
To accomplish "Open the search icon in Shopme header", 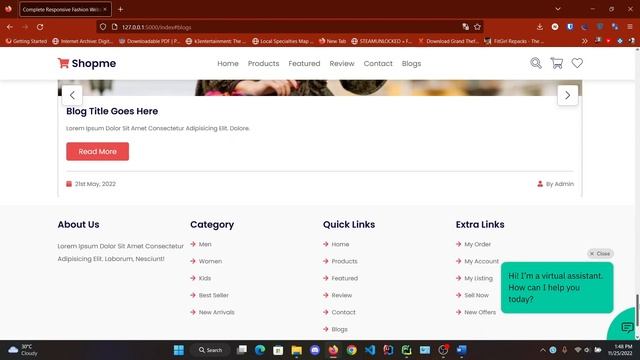I will tap(536, 63).
